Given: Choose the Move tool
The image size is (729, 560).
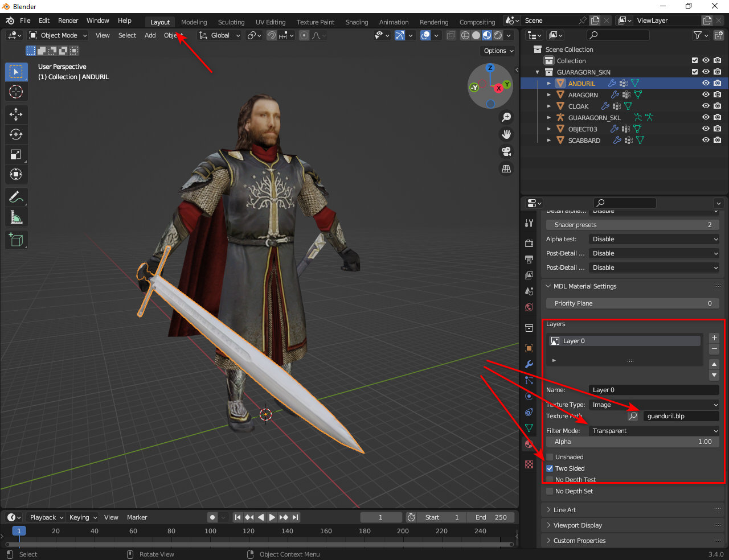Looking at the screenshot, I should (16, 114).
